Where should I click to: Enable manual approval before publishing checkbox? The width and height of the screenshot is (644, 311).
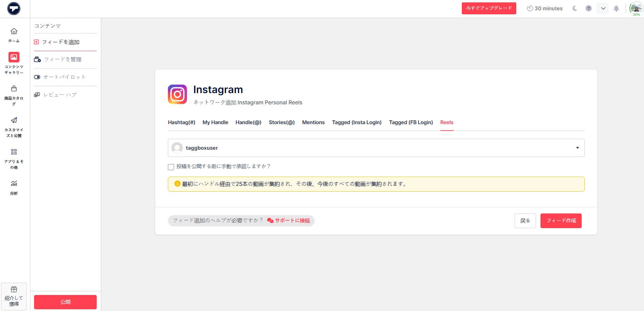pyautogui.click(x=171, y=167)
